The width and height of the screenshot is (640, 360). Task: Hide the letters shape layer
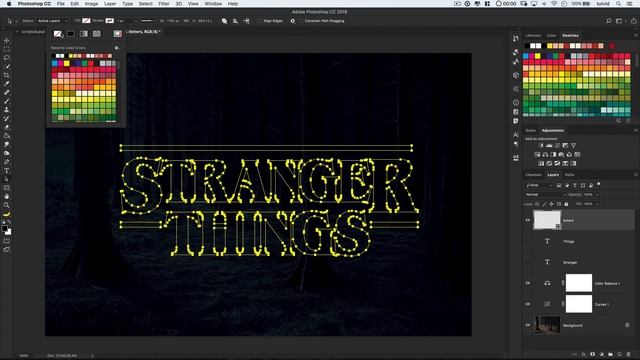pos(527,220)
